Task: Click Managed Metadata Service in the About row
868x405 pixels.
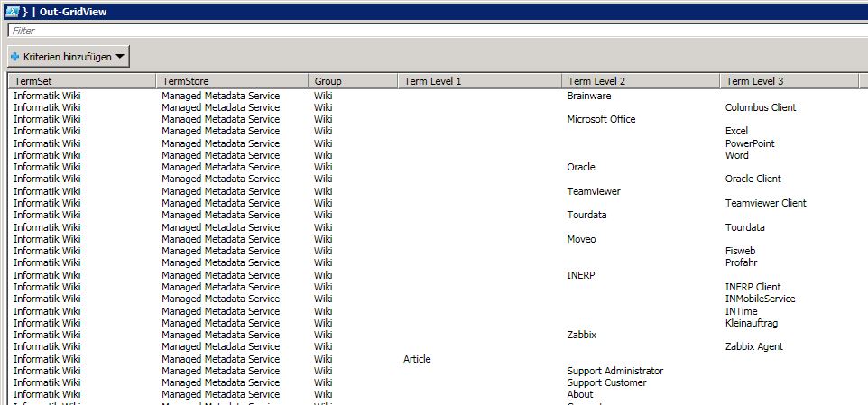Action: tap(221, 394)
